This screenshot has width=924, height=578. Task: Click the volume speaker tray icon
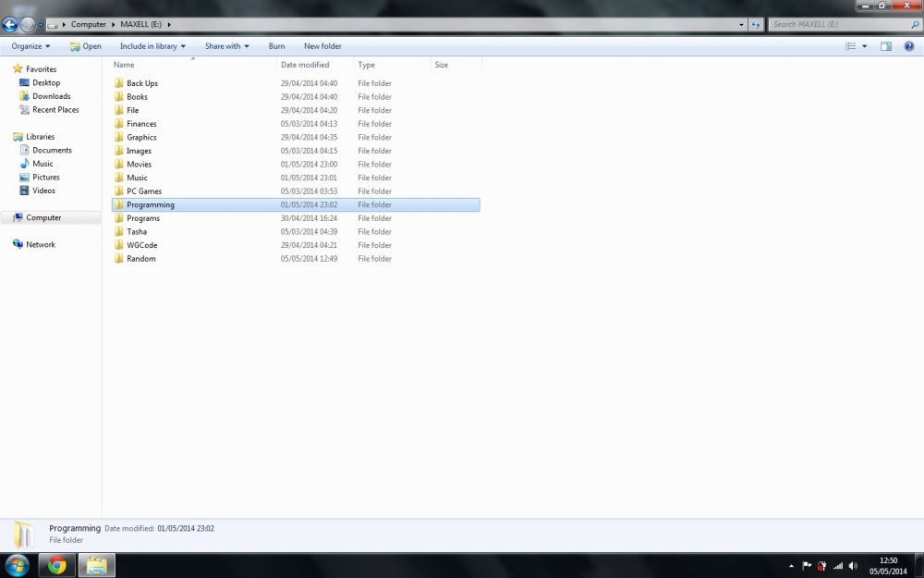point(853,565)
